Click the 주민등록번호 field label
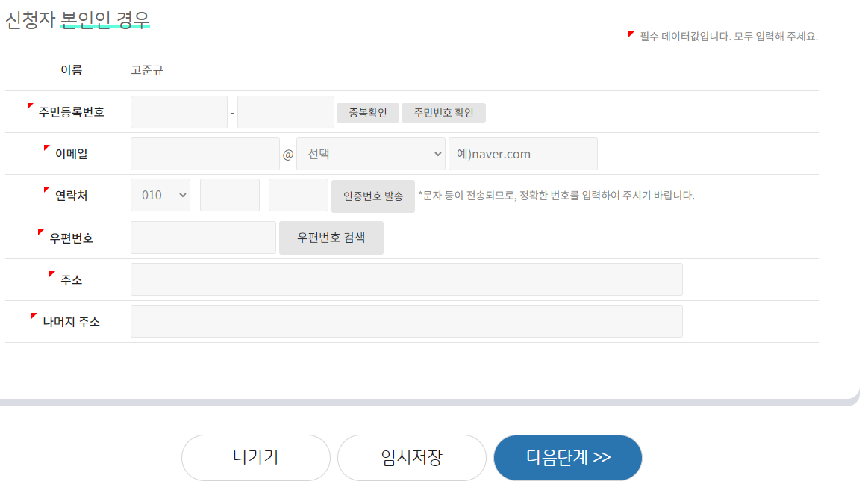 71,112
